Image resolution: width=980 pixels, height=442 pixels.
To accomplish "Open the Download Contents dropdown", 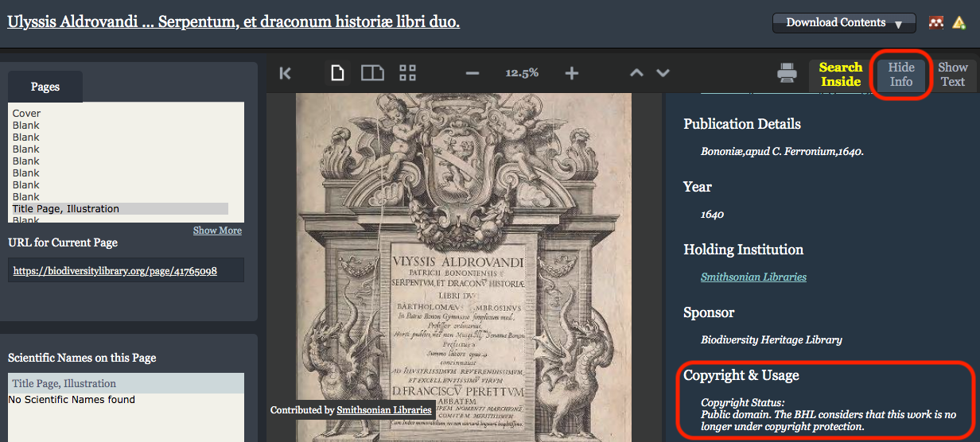I will [843, 23].
